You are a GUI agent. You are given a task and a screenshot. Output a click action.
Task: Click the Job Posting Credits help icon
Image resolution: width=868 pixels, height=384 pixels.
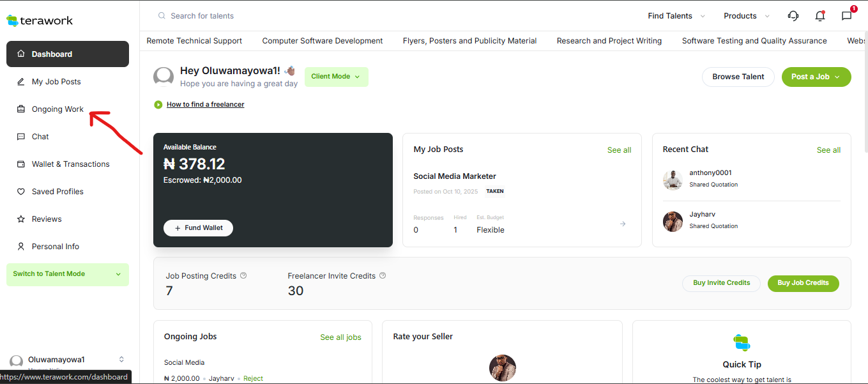243,276
